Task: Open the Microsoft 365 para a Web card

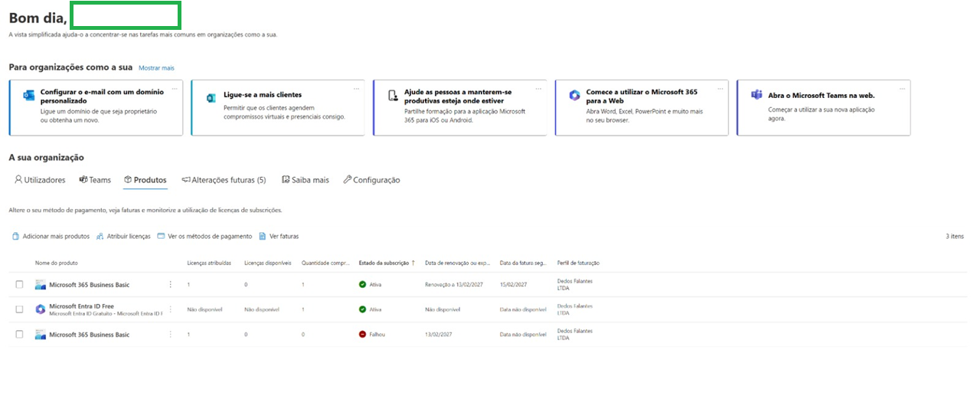Action: pyautogui.click(x=642, y=108)
